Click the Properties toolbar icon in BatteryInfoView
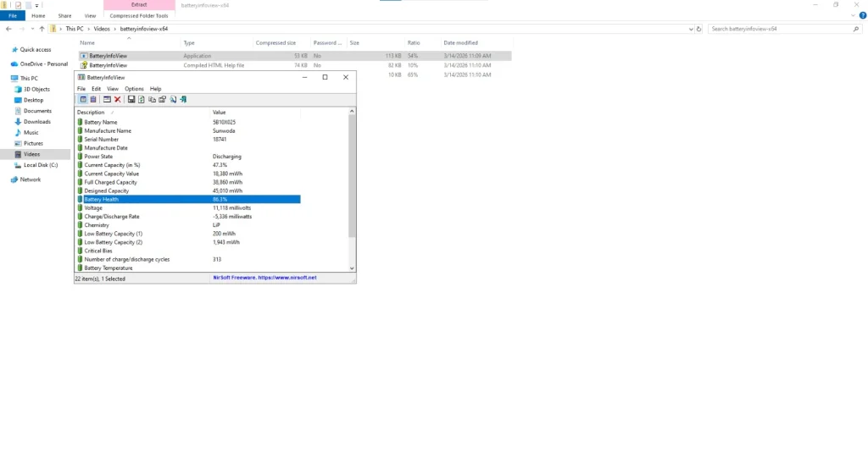Image resolution: width=868 pixels, height=453 pixels. (x=162, y=100)
